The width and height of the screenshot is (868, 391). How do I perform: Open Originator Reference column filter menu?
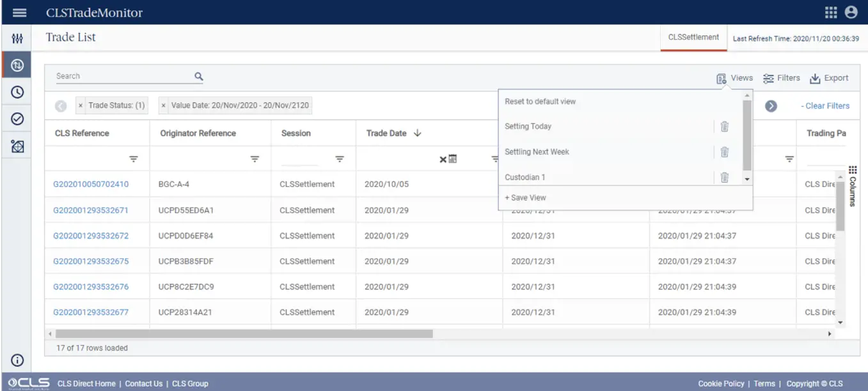[255, 159]
